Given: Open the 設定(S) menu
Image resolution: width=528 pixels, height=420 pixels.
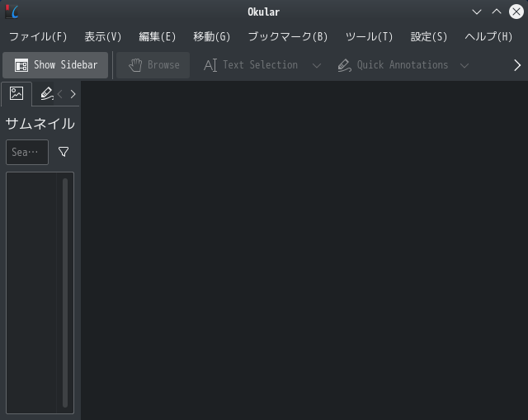Looking at the screenshot, I should tap(429, 36).
